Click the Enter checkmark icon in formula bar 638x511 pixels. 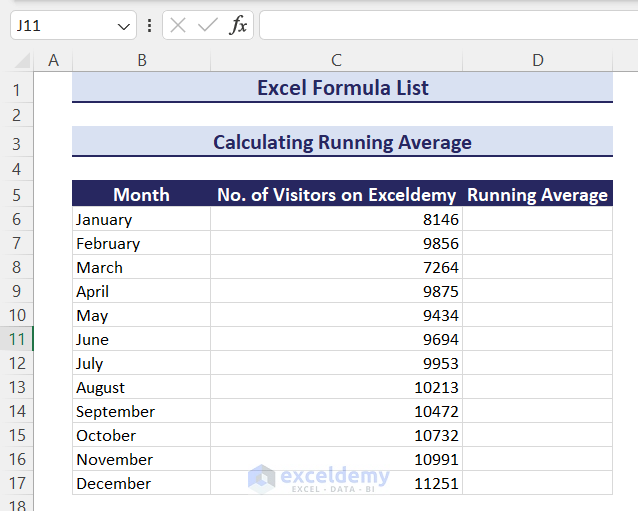coord(208,26)
